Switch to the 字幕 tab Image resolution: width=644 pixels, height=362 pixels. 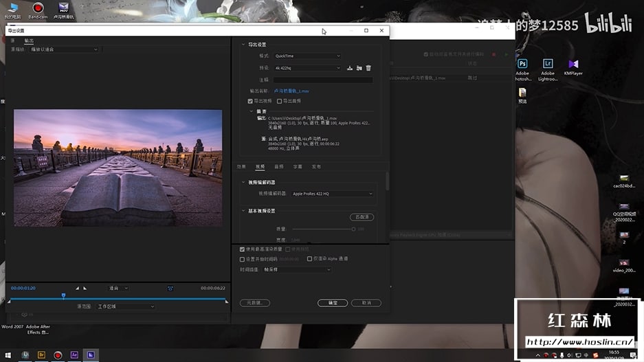pos(298,167)
